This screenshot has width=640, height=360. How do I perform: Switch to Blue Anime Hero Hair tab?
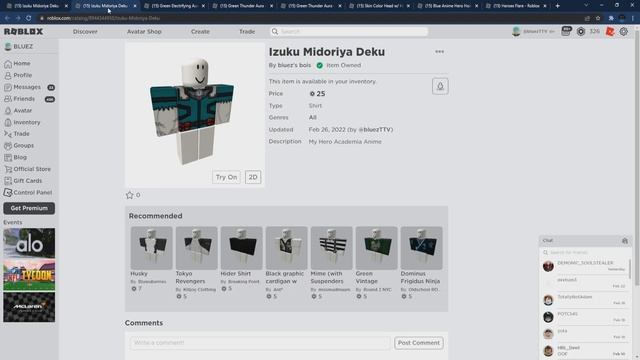448,6
